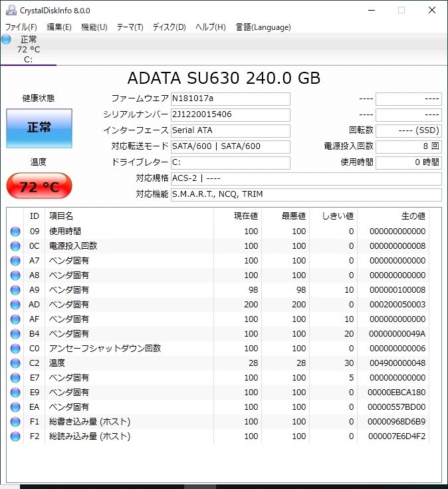Screen dimensions: 448x489
Task: Click status orb for row C2 温度
Action: [x=15, y=363]
